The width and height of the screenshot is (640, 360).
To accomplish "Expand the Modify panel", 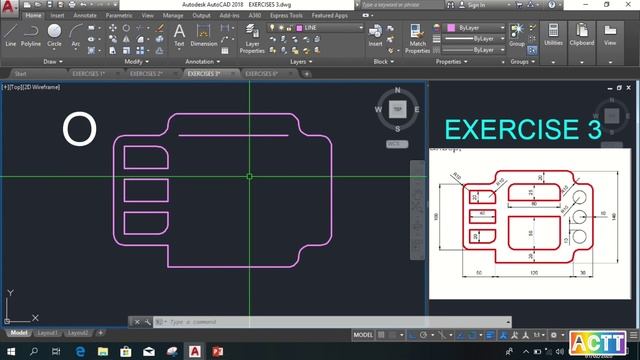I will (136, 62).
